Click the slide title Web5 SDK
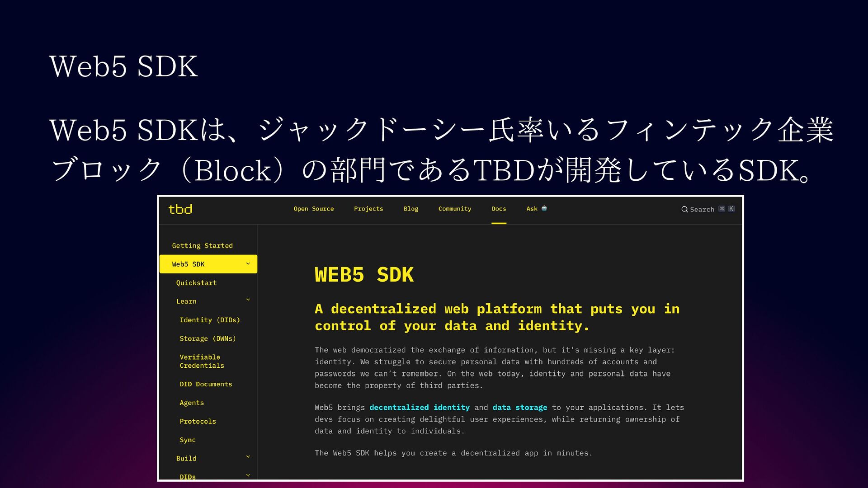The image size is (868, 488). (123, 66)
